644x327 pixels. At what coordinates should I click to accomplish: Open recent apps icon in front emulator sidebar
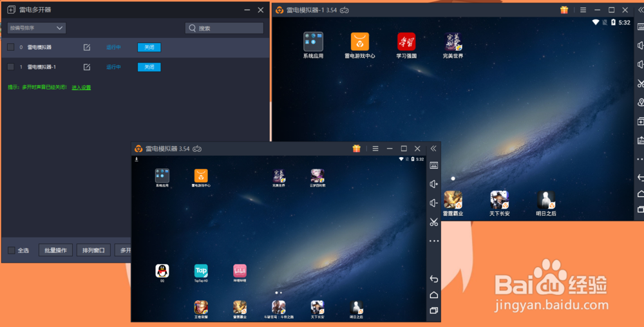click(x=433, y=311)
